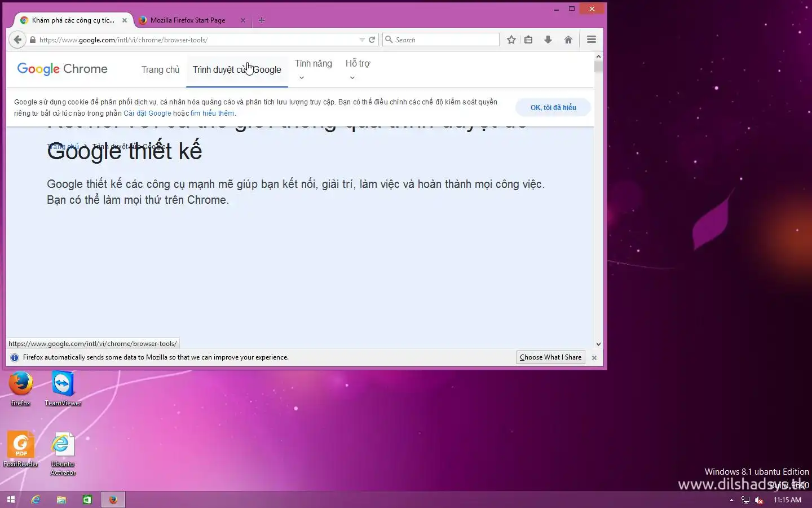Image resolution: width=812 pixels, height=508 pixels.
Task: Open File Explorer from the taskbar
Action: (x=61, y=500)
